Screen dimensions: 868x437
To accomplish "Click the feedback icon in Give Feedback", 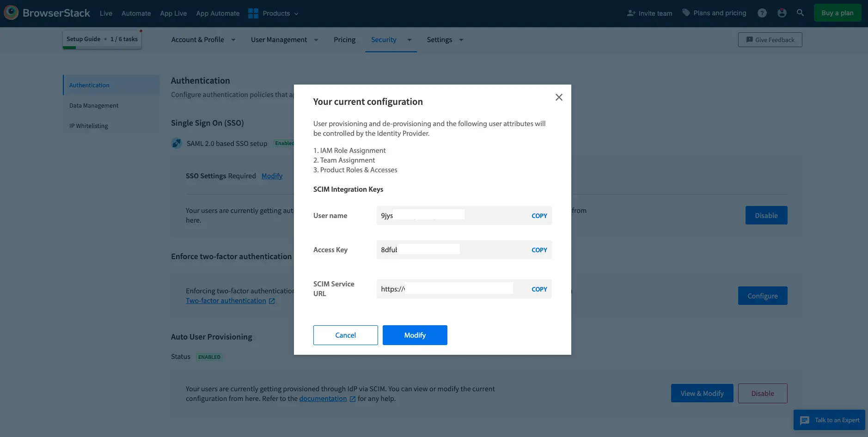I will point(750,40).
